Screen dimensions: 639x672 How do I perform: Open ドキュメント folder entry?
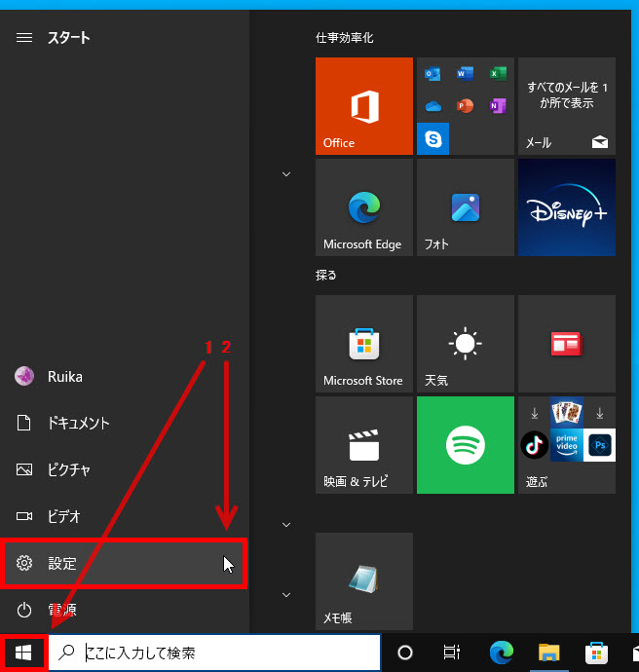[x=78, y=424]
